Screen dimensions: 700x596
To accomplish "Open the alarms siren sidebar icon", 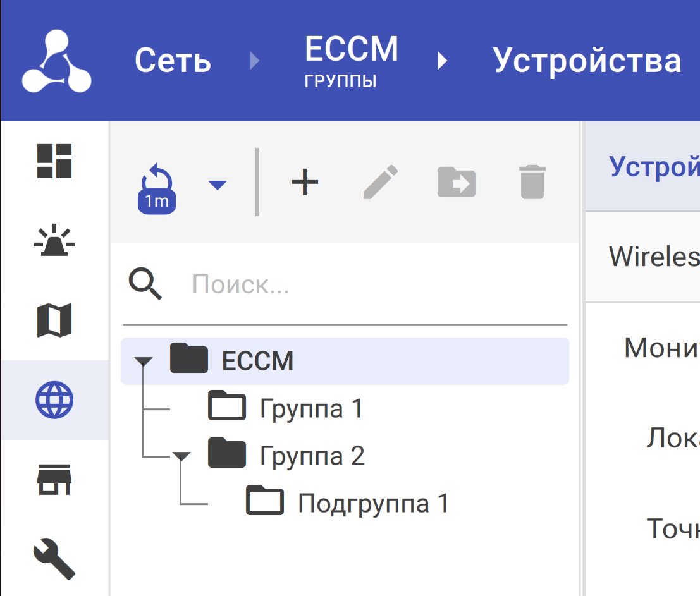I will pyautogui.click(x=54, y=241).
